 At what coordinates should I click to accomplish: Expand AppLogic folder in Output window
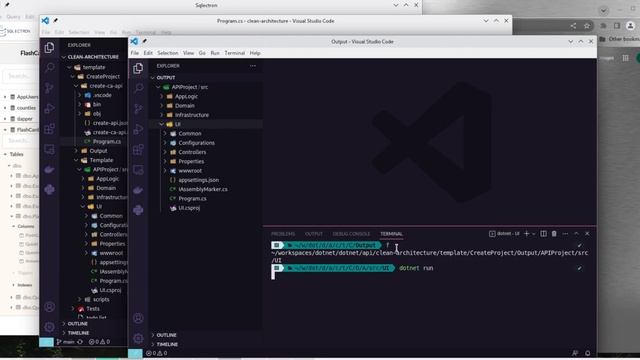(x=186, y=96)
